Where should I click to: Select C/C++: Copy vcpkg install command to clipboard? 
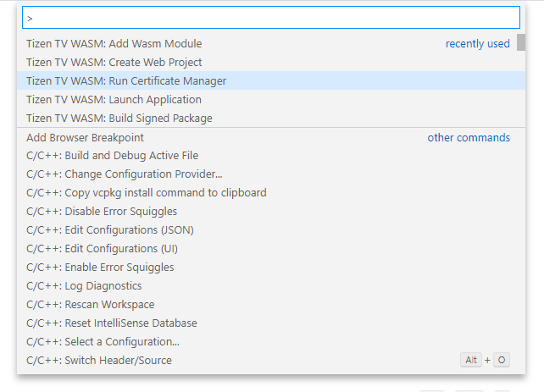(x=271, y=193)
